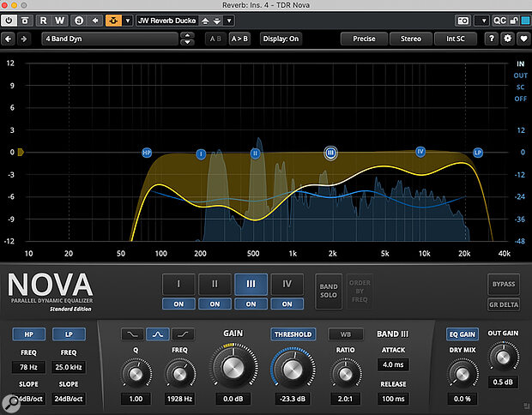Select band III node on graph
Screen dimensions: 532x415
330,153
